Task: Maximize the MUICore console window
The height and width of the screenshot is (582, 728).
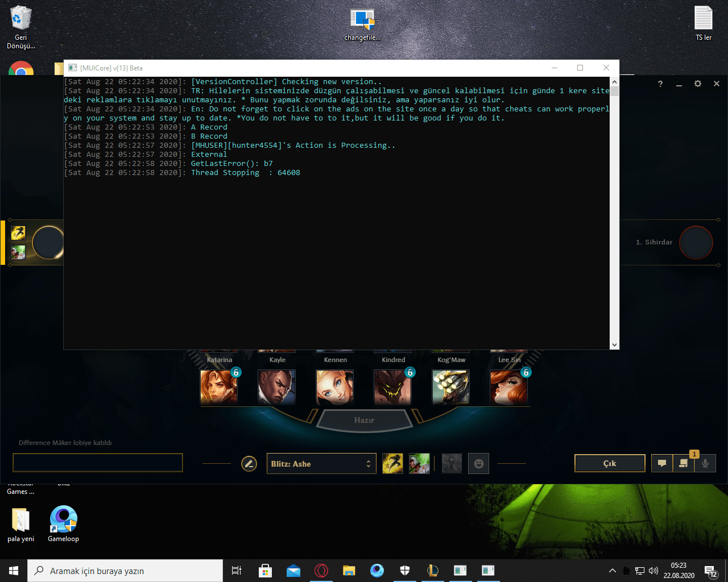Action: 580,68
